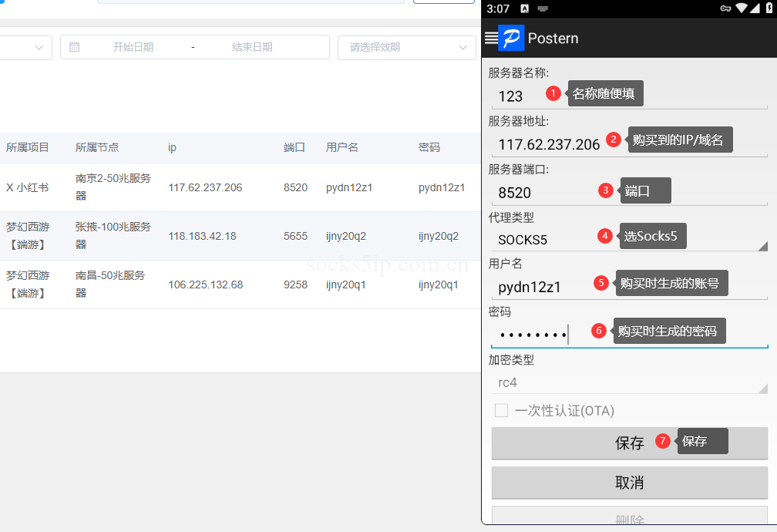Click the 端口 column header
This screenshot has width=777, height=532.
coord(294,147)
